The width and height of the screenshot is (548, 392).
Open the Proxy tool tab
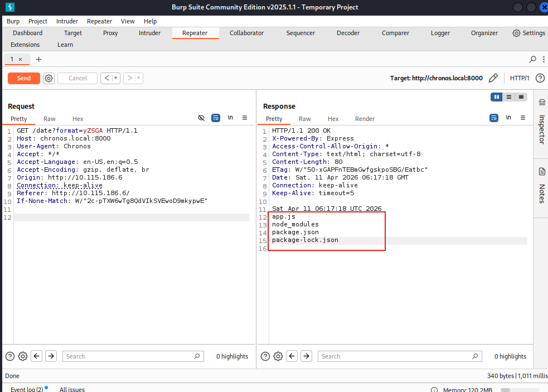[110, 33]
